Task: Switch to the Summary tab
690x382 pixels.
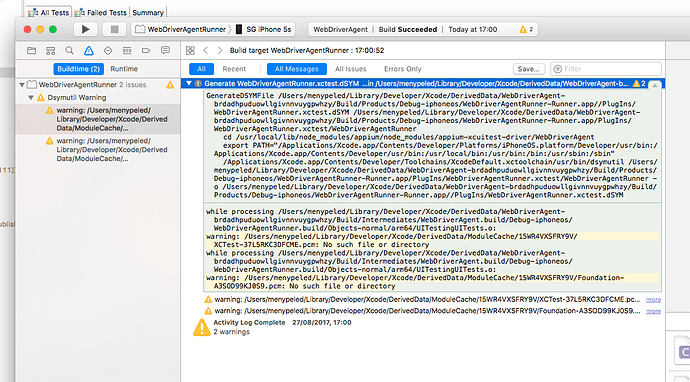Action: [148, 12]
